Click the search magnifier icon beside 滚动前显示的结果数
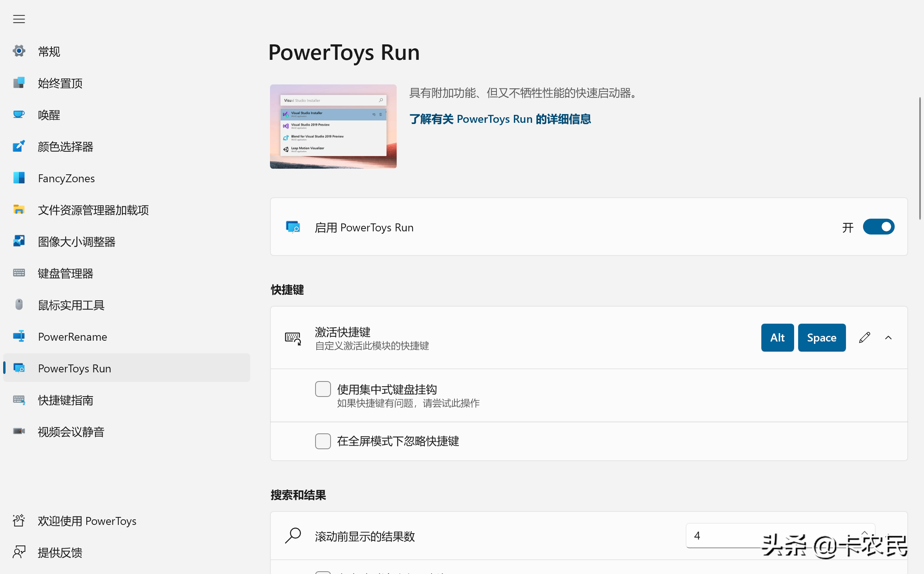This screenshot has height=574, width=924. [293, 536]
